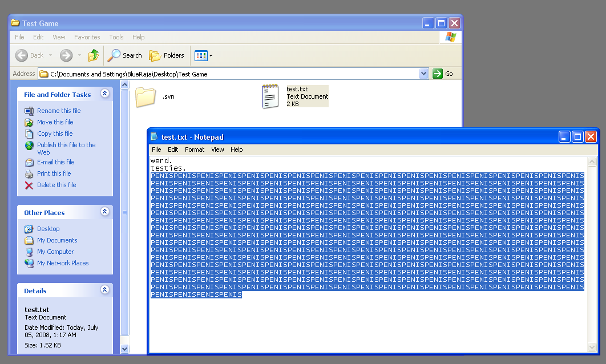This screenshot has width=606, height=364.
Task: Click the Rename this file icon
Action: (x=29, y=111)
